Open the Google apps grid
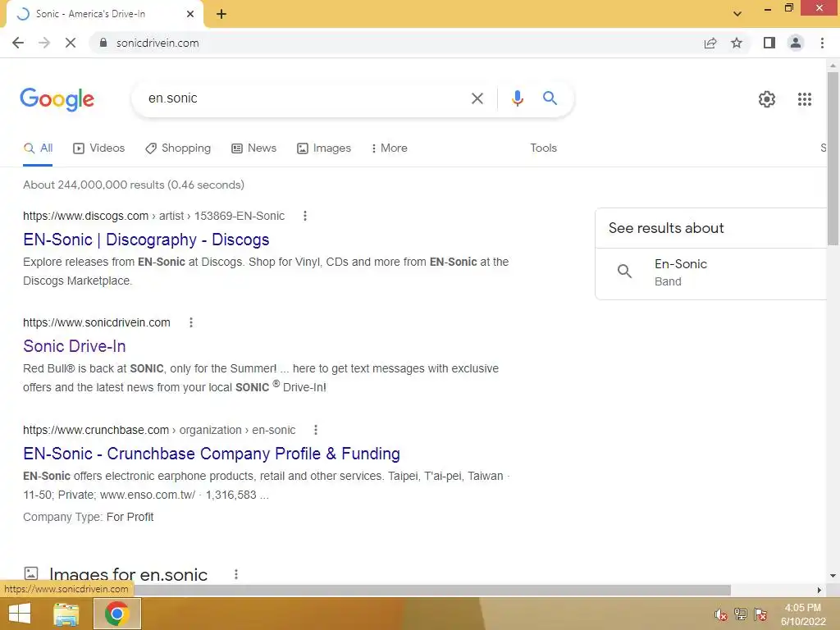840x630 pixels. [804, 99]
